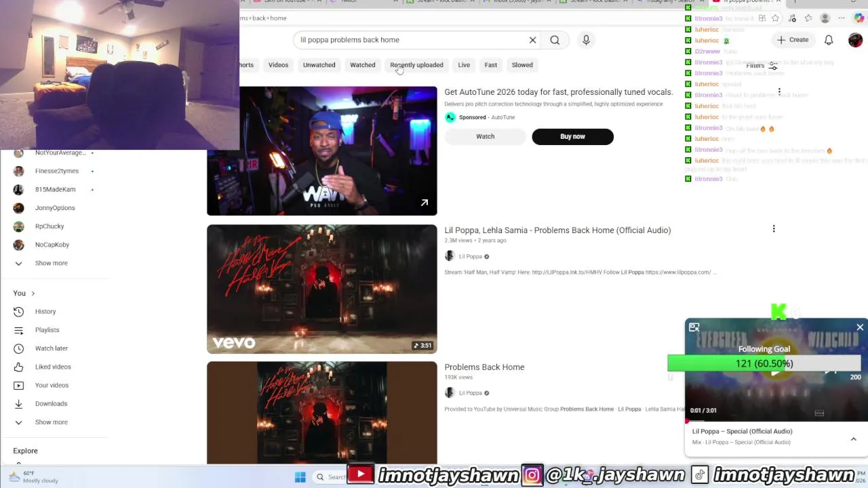The width and height of the screenshot is (868, 488).
Task: Open the browser Copilot icon
Action: point(860,18)
